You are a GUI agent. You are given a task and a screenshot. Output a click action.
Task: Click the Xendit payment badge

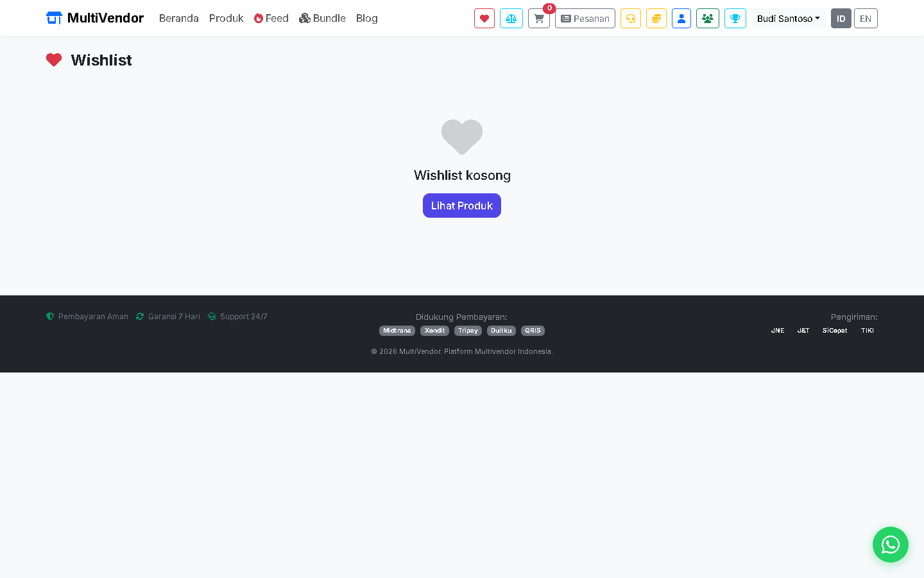point(435,331)
